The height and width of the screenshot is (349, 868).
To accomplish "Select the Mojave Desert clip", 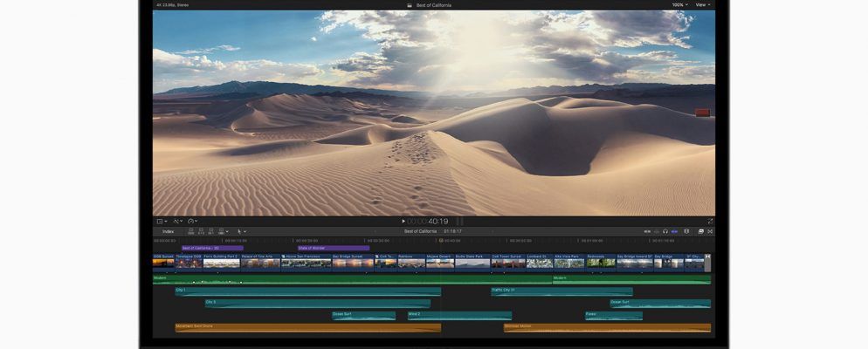I will pyautogui.click(x=440, y=263).
